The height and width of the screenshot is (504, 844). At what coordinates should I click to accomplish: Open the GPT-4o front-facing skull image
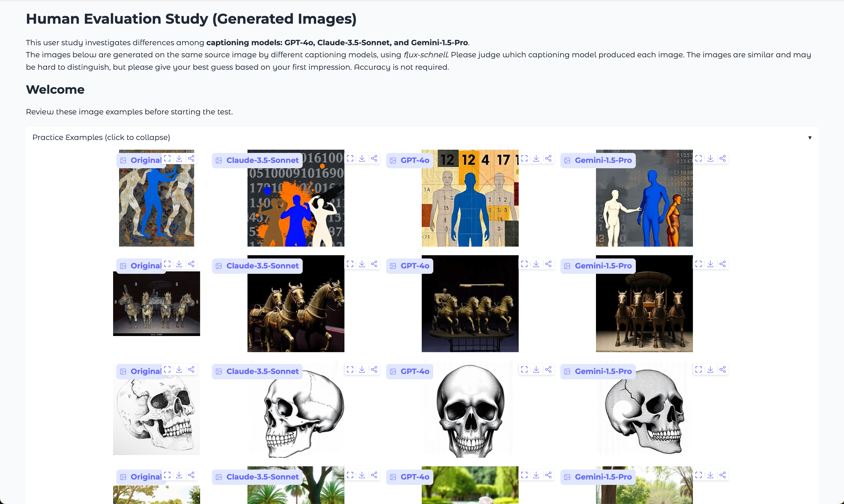tap(470, 414)
